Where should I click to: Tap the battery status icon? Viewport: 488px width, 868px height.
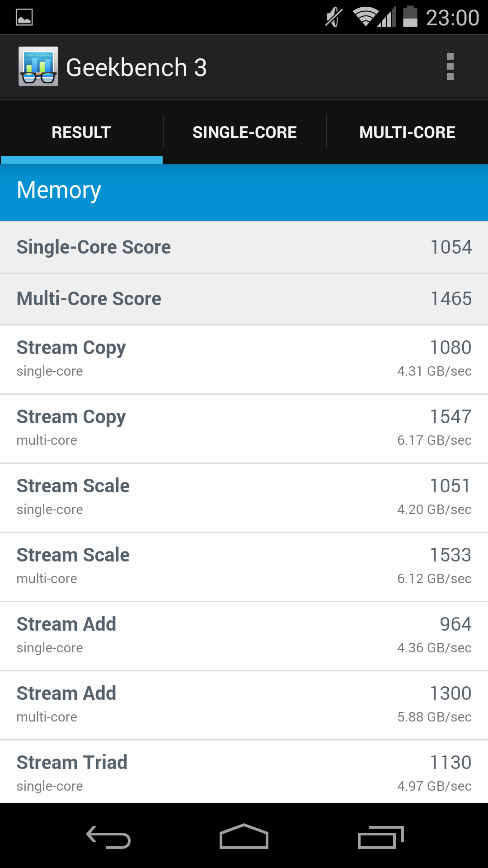410,17
